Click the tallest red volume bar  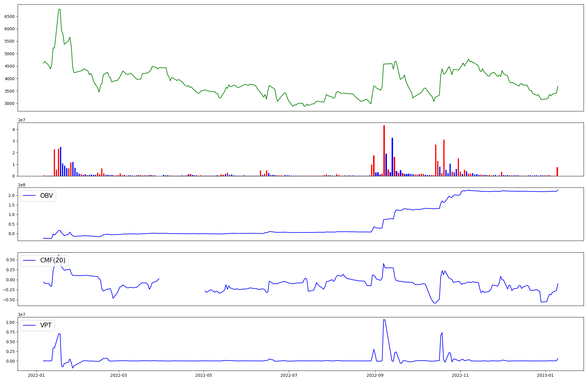pos(384,150)
